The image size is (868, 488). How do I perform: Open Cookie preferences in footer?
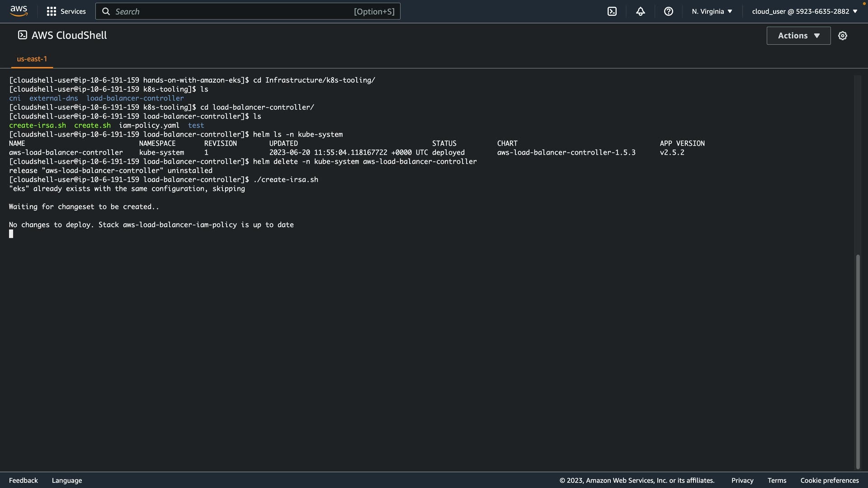coord(829,480)
